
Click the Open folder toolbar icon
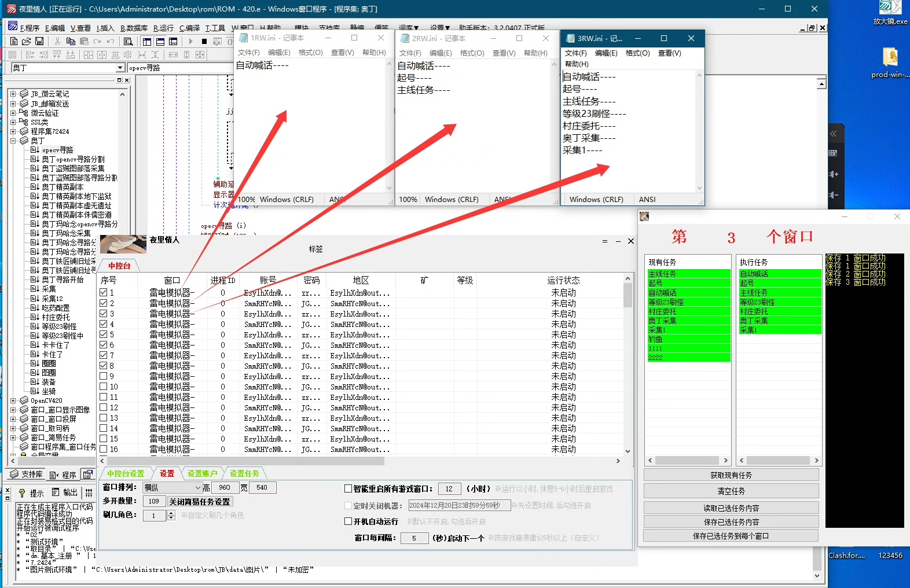[x=27, y=42]
